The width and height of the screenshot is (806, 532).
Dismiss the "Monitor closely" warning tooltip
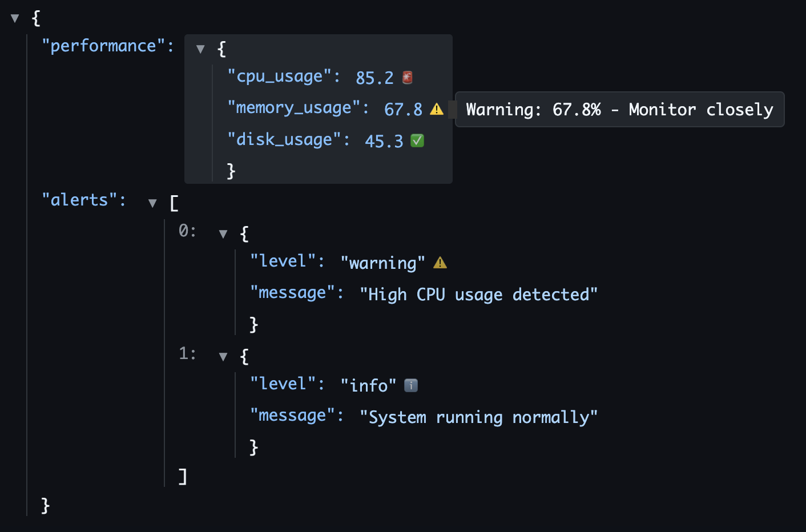pos(620,109)
